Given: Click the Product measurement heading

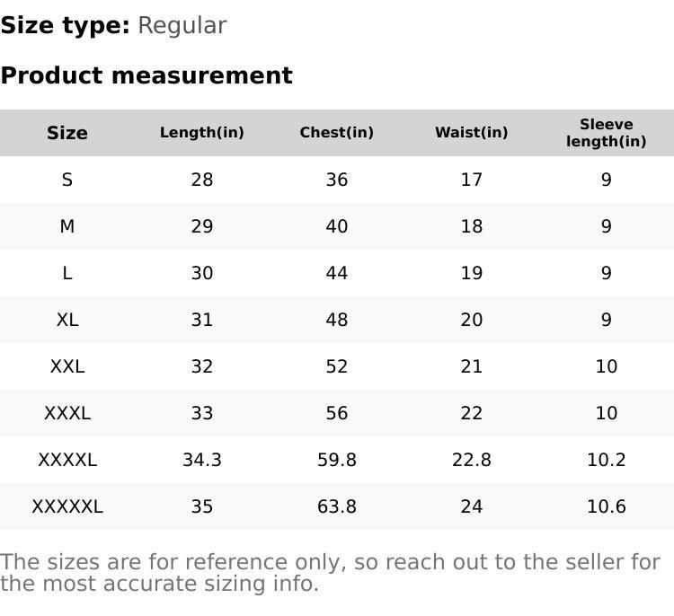Looking at the screenshot, I should (x=146, y=75).
